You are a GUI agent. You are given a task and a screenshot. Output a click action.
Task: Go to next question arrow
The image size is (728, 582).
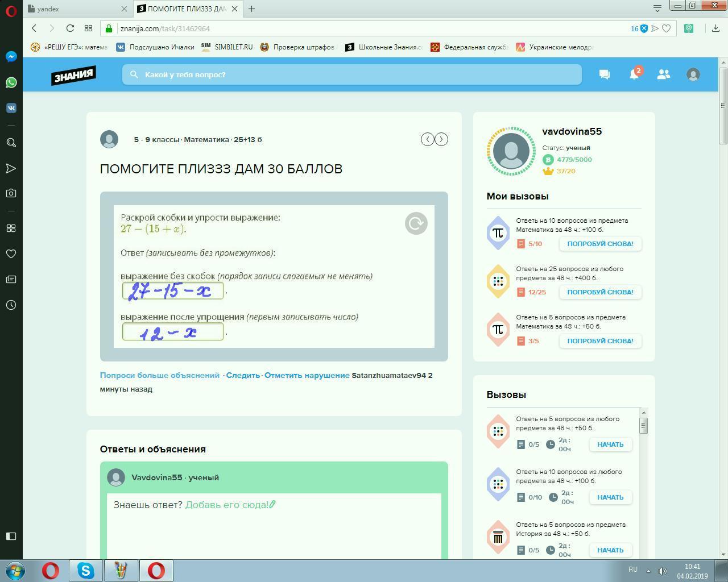[441, 139]
